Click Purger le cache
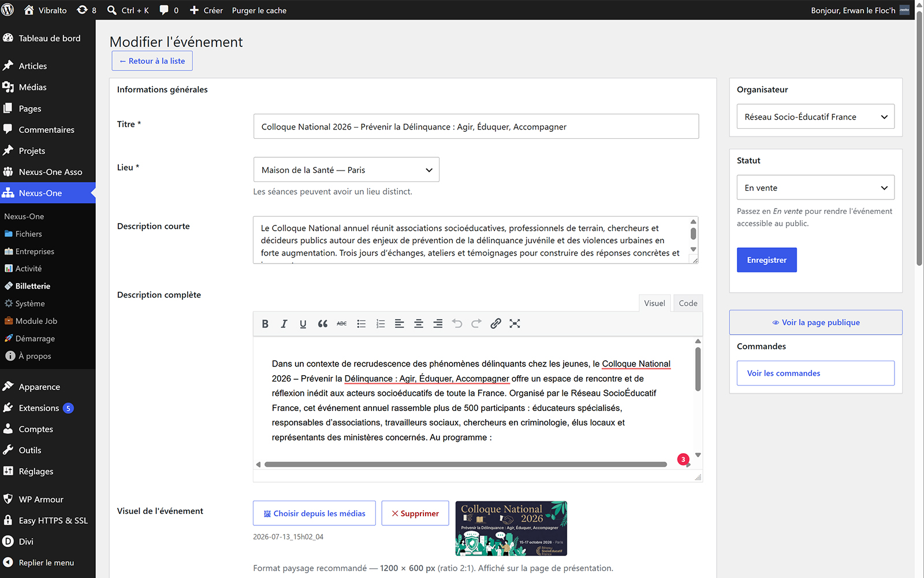Viewport: 924px width, 578px height. pyautogui.click(x=259, y=10)
